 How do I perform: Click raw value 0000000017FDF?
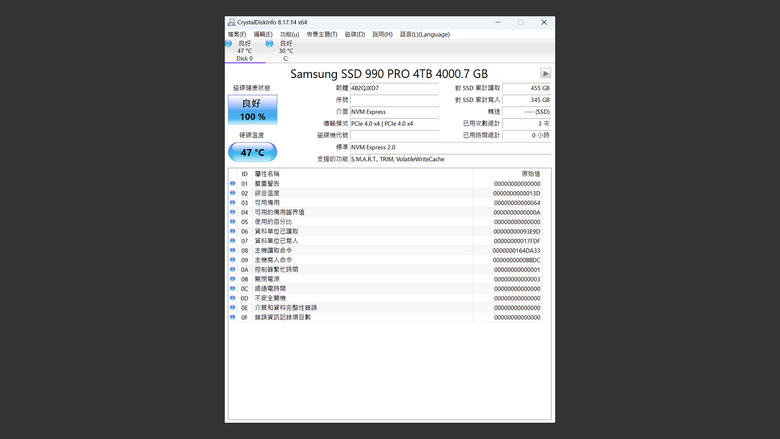point(516,241)
